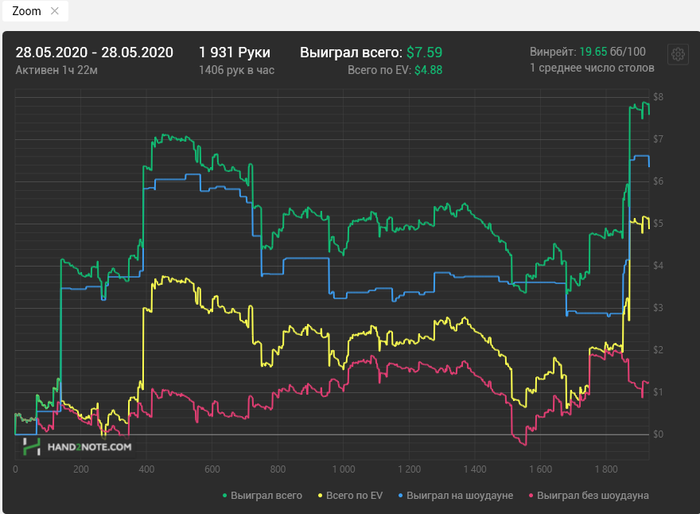Open the graph settings gear icon

point(678,54)
